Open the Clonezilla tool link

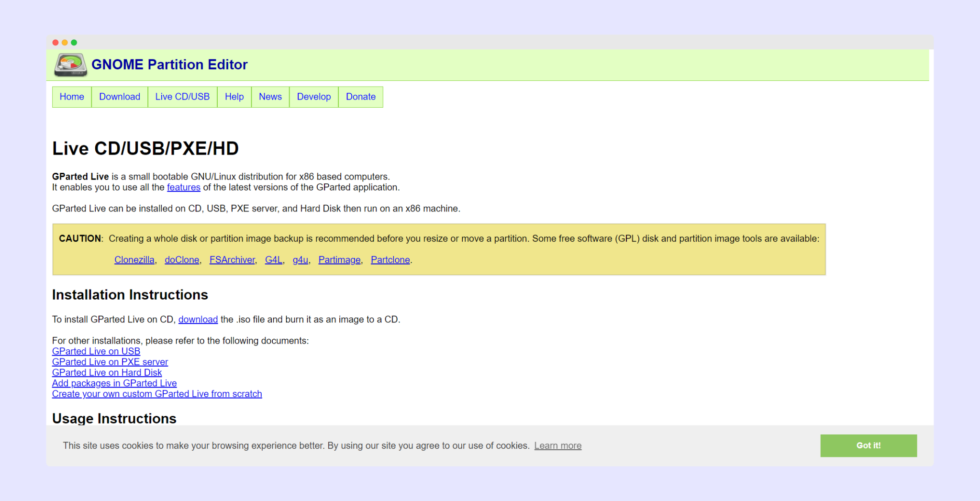tap(134, 260)
